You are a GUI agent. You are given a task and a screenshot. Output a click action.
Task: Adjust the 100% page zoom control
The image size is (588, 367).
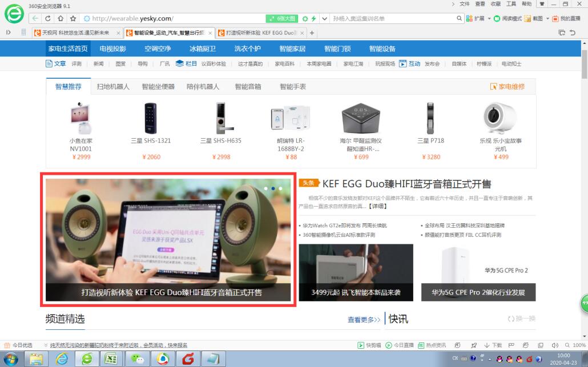tap(575, 345)
